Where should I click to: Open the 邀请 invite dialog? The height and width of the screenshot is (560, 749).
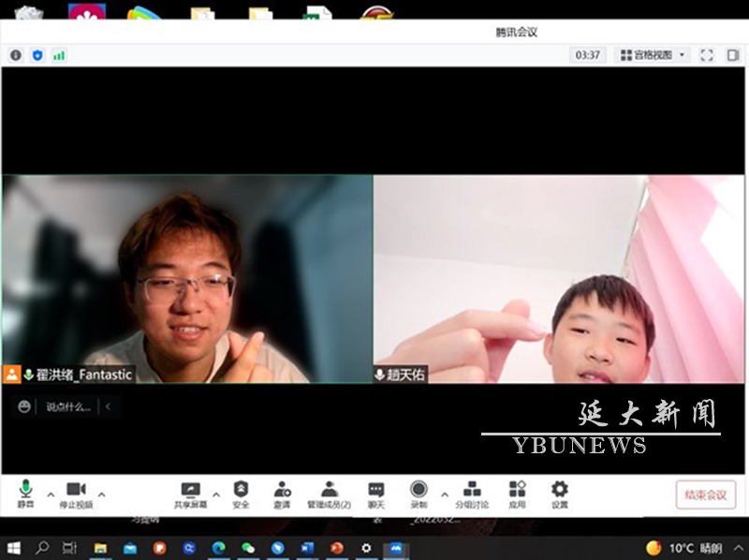[x=282, y=494]
